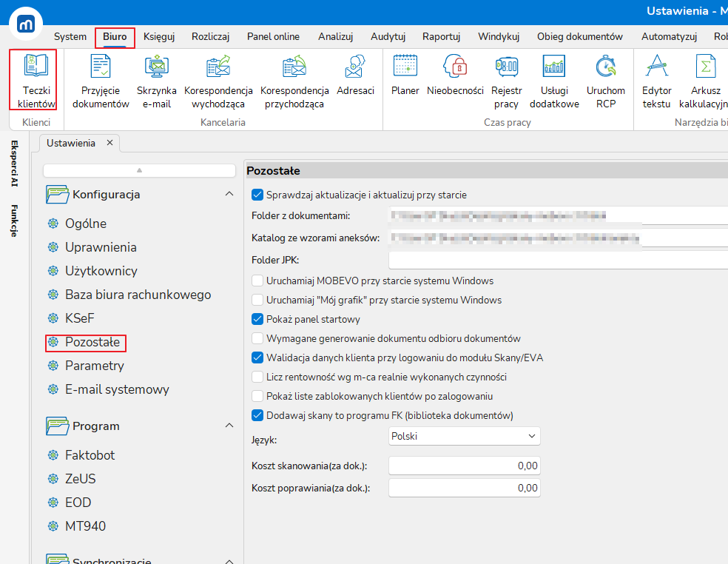Open the Planer calendar
Viewport: 728px width, 564px height.
(x=405, y=74)
